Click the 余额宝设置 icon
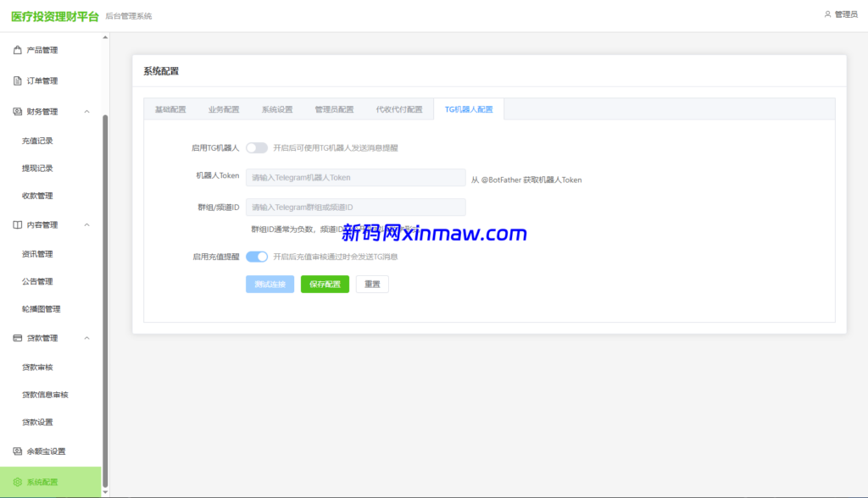Screen dimensions: 868x498 point(17,451)
